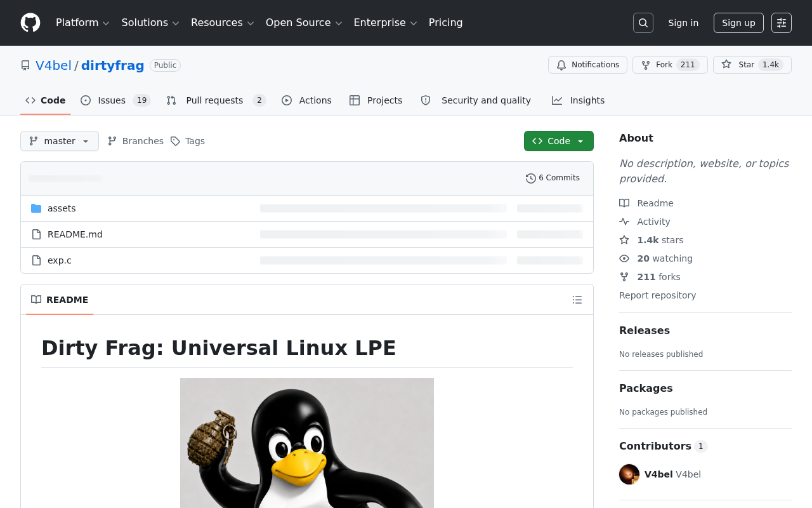The image size is (812, 508).
Task: Expand the Resources menu
Action: (223, 23)
